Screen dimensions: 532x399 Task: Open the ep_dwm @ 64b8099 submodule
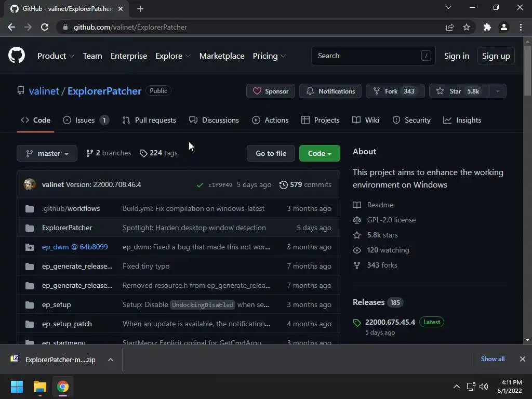(x=75, y=247)
